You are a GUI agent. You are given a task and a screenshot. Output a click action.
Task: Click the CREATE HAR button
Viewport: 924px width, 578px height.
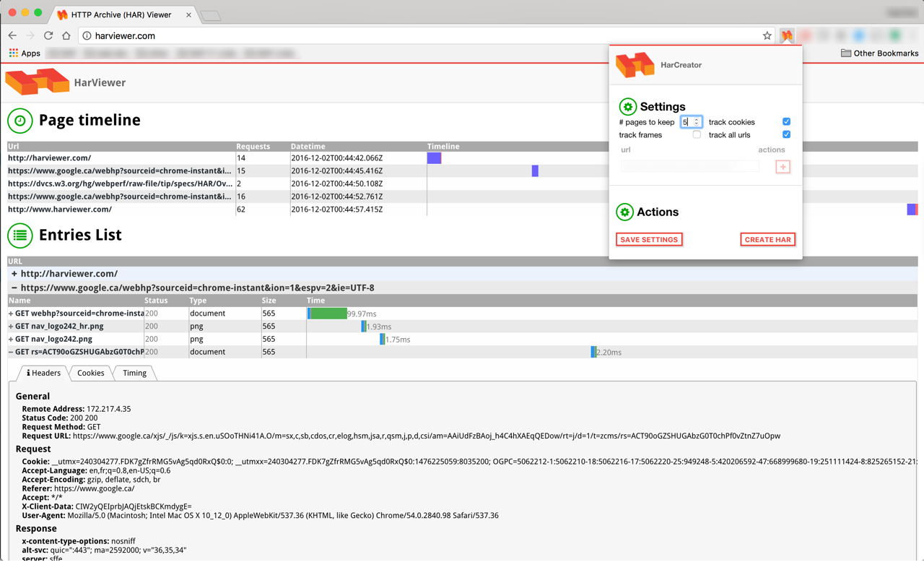767,239
